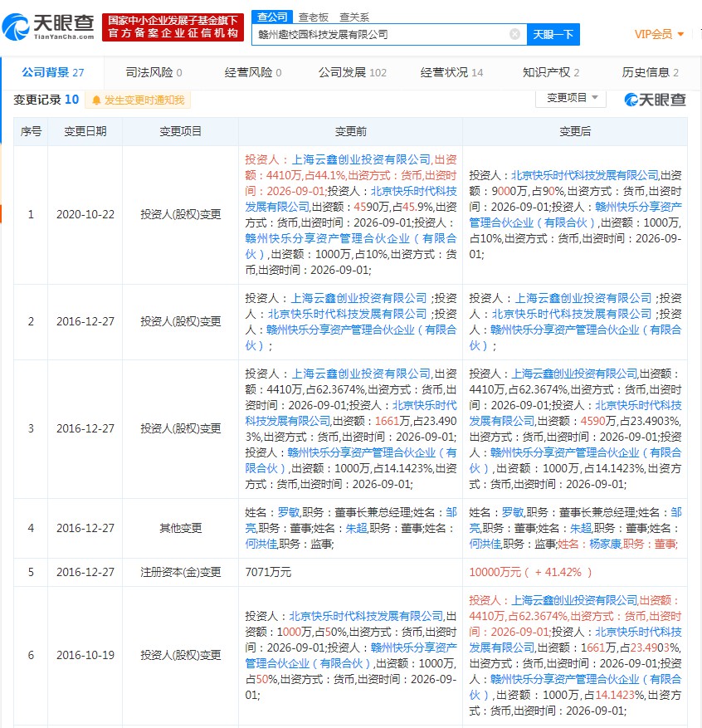Open 北京快乐时代科技发展有限公司 link in row 2 变更后
This screenshot has width=702, height=728.
[x=572, y=314]
